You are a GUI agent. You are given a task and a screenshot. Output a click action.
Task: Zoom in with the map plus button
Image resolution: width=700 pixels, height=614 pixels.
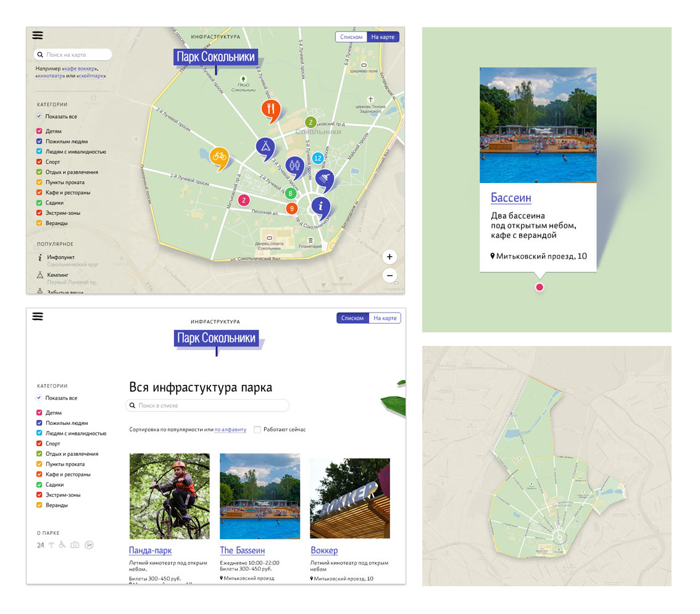point(390,257)
